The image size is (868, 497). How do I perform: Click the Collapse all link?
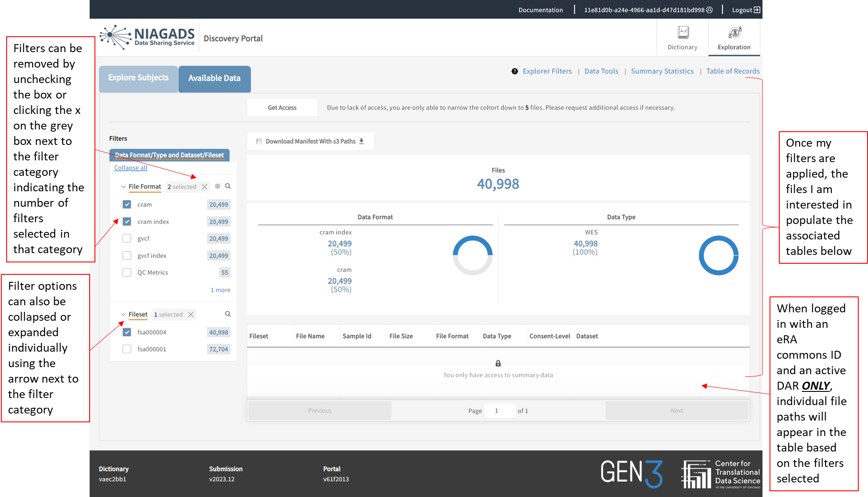pyautogui.click(x=131, y=168)
